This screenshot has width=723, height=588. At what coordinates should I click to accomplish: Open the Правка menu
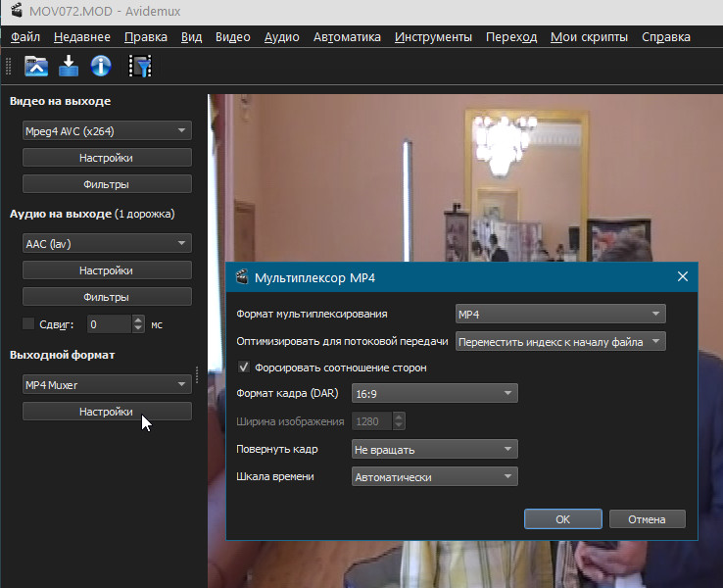(146, 37)
